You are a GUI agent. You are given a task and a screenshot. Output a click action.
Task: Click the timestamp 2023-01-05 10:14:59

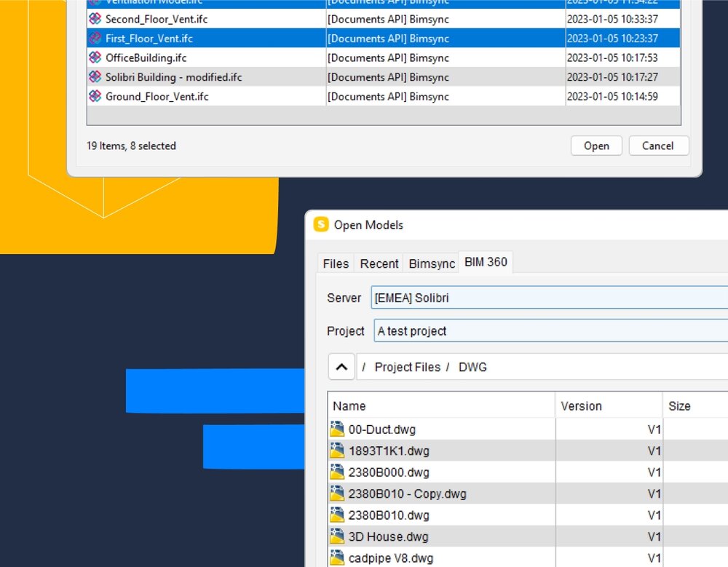[612, 96]
